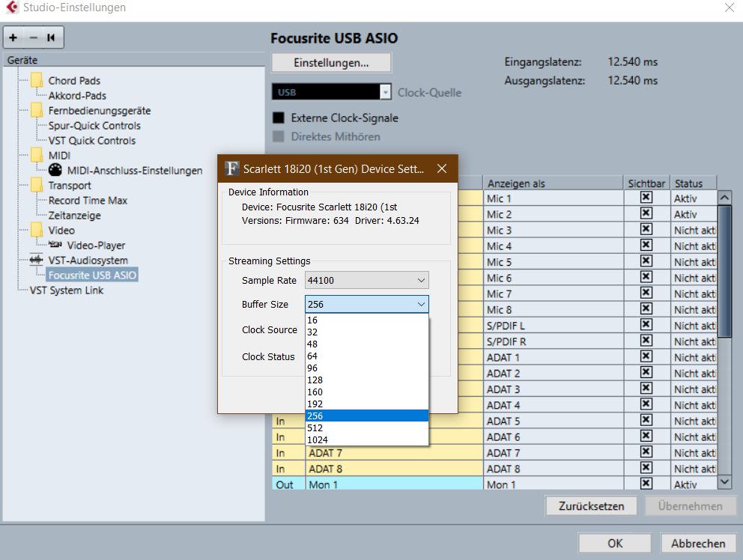The image size is (743, 560).
Task: Toggle Sichtbar checkbox for Mon 1
Action: (646, 484)
